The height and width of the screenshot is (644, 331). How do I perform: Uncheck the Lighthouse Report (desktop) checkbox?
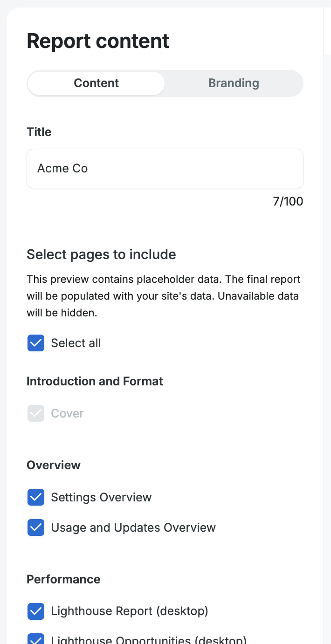[x=36, y=611]
